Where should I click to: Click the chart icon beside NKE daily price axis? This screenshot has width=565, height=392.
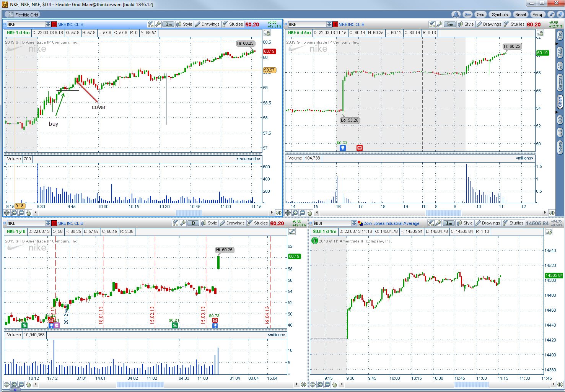(292, 231)
